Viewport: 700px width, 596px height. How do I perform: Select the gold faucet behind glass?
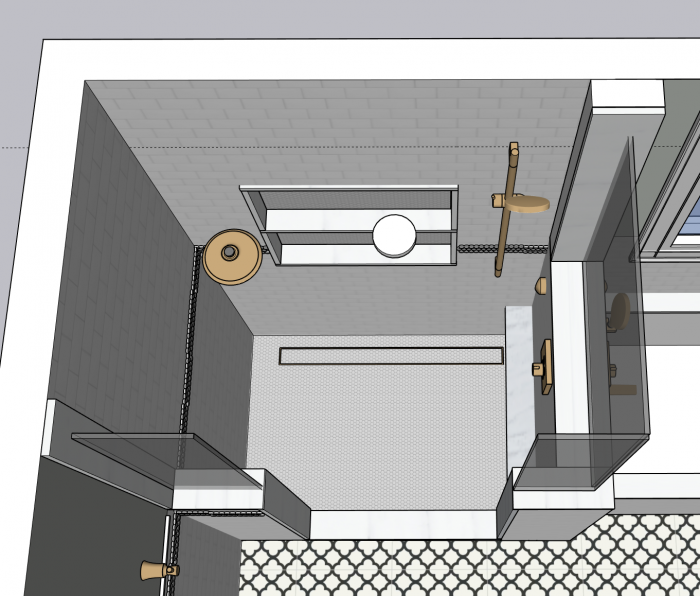click(x=618, y=313)
